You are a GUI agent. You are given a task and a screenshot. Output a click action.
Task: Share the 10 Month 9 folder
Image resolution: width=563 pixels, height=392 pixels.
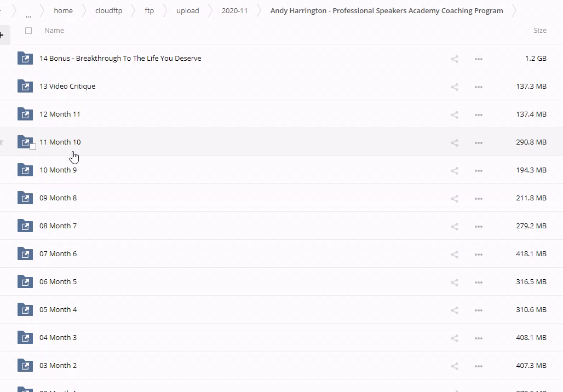(454, 171)
